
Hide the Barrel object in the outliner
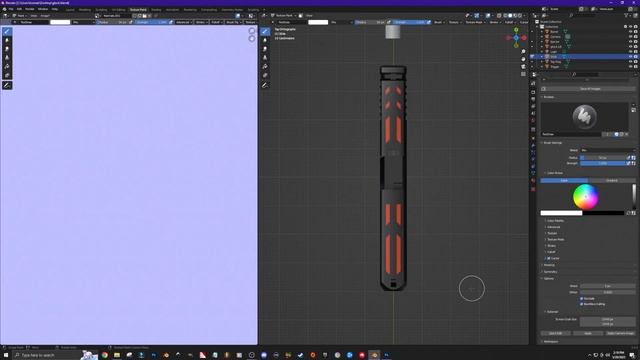pyautogui.click(x=630, y=31)
